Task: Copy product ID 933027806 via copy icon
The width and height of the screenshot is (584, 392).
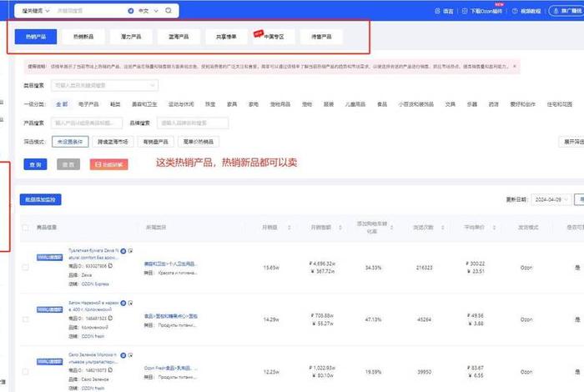Action: coord(111,266)
